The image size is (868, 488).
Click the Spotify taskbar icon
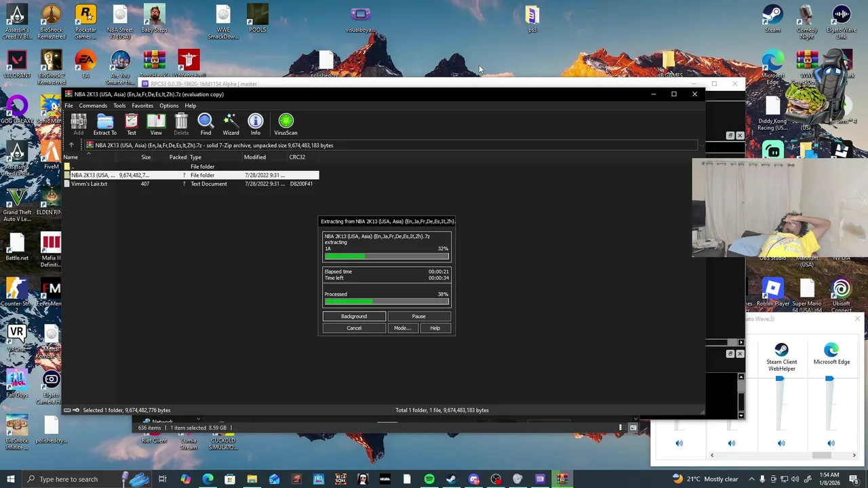click(x=429, y=479)
